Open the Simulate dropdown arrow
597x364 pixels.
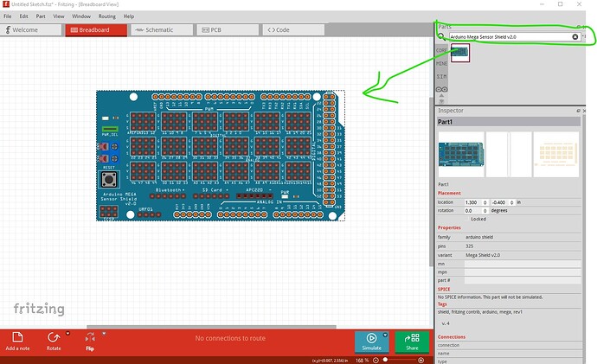385,335
